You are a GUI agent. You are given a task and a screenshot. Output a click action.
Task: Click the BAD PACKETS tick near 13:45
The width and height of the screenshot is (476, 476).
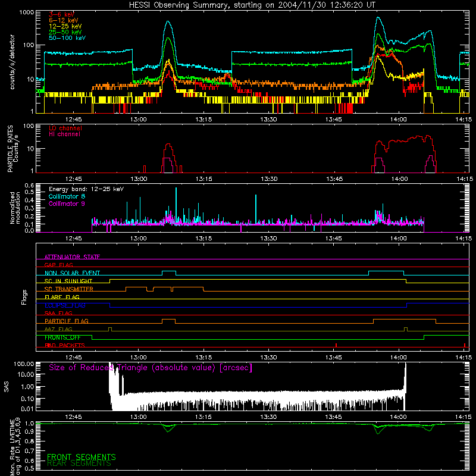tap(336, 345)
